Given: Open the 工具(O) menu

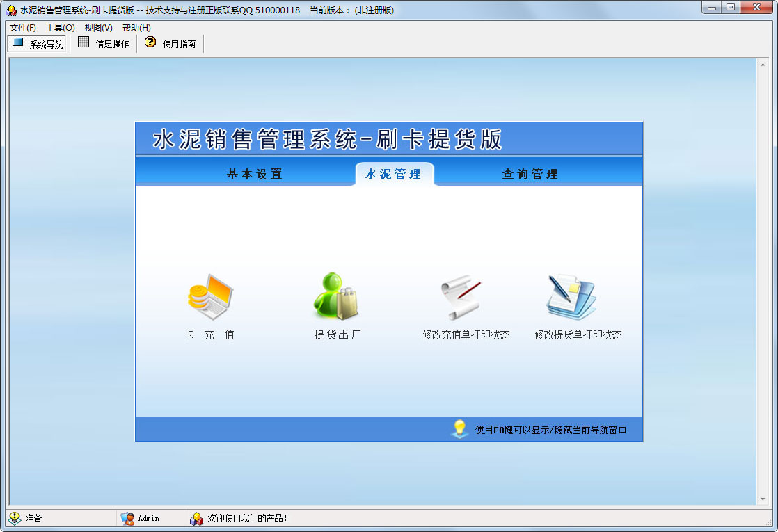Looking at the screenshot, I should coord(61,28).
